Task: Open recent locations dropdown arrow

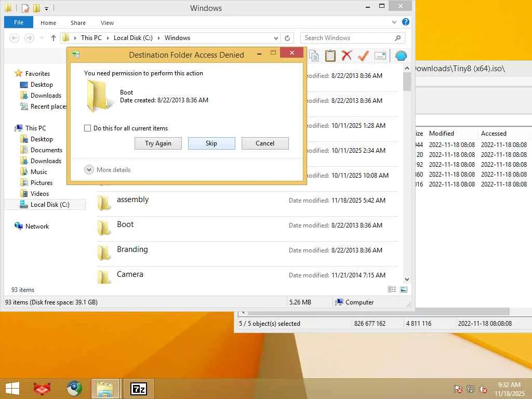Action: (42, 38)
